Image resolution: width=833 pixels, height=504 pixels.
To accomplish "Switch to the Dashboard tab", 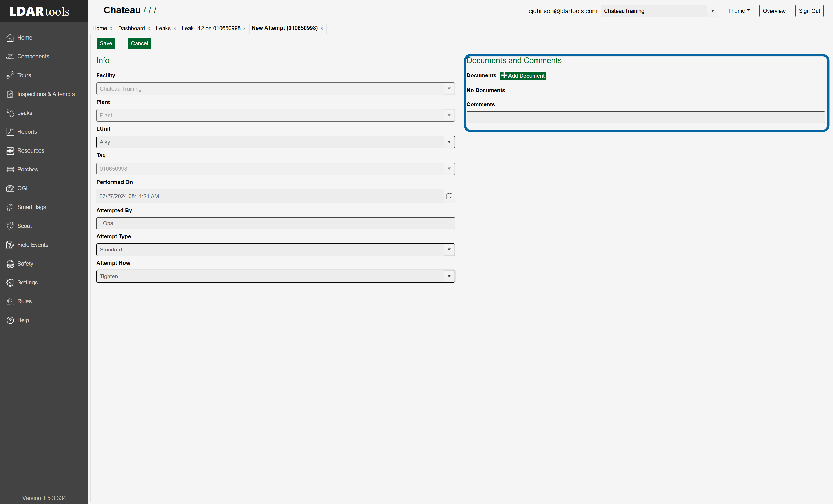I will point(132,28).
